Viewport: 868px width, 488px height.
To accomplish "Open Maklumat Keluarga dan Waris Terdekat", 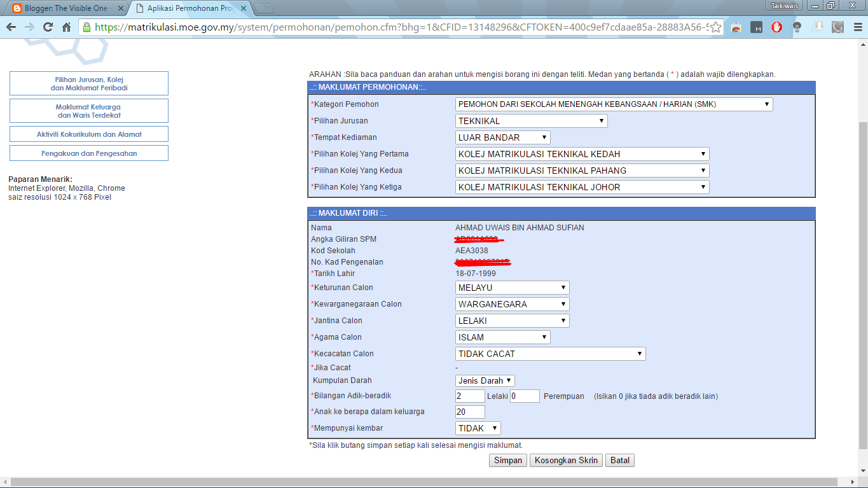I will 89,111.
